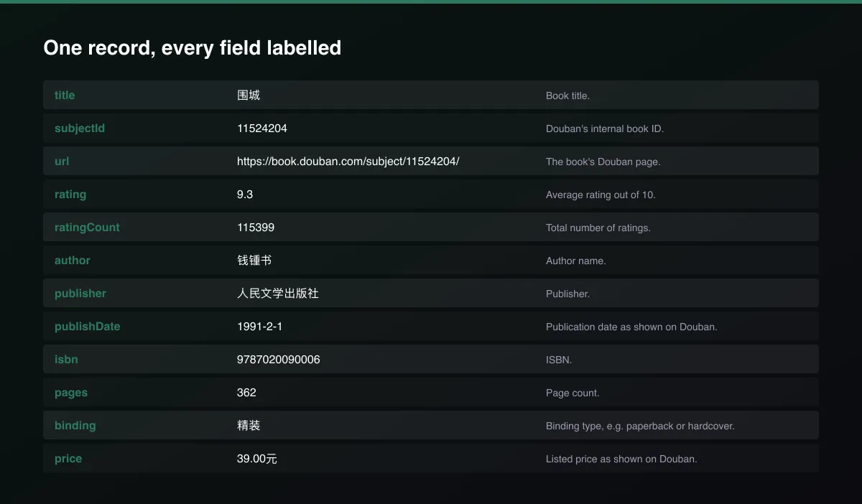Click the ratingCount value 115399
The height and width of the screenshot is (504, 862).
(x=256, y=227)
